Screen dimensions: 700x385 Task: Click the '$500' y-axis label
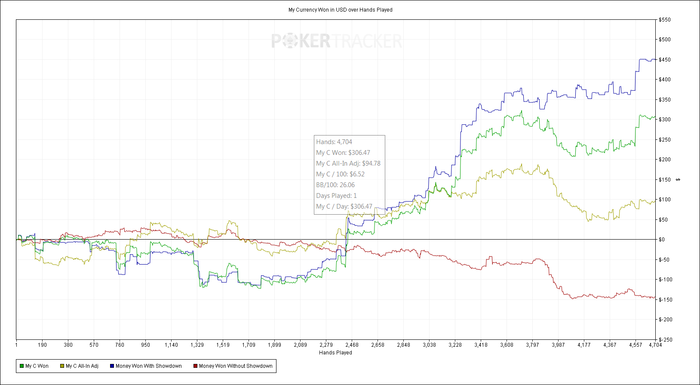coord(664,40)
